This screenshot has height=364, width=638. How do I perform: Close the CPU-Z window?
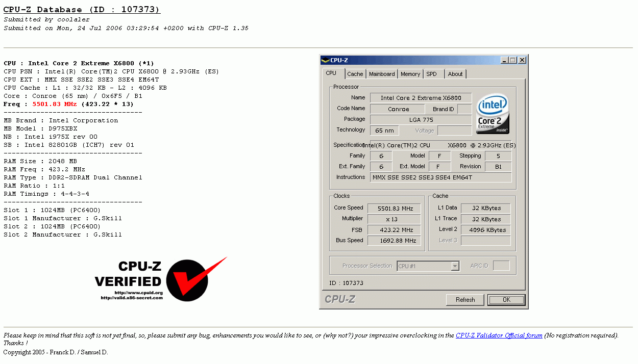pos(522,60)
